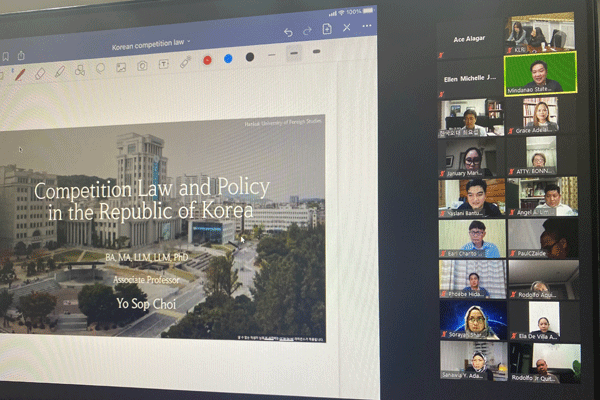Click the shared title slide image
600x400 pixels.
pos(162,230)
